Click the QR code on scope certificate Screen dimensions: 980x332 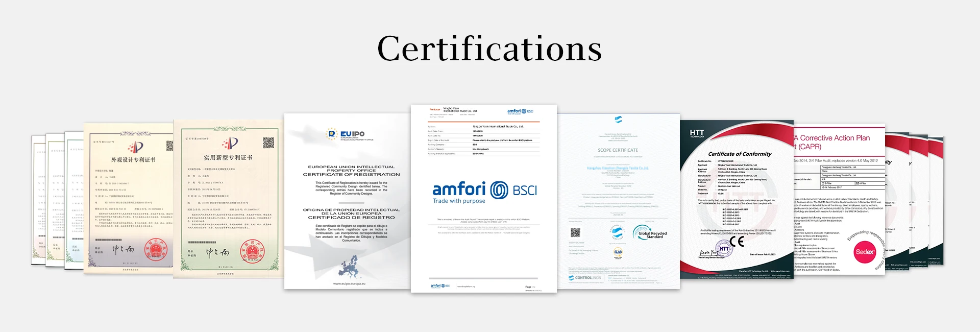click(575, 232)
